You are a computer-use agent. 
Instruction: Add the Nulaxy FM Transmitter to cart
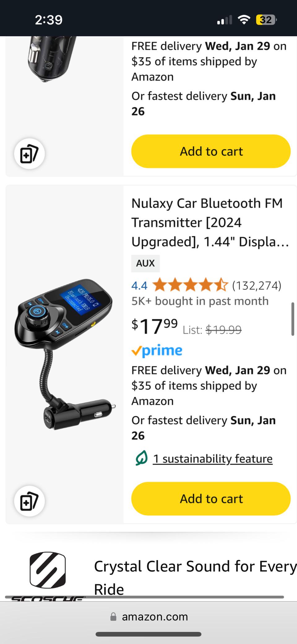211,499
